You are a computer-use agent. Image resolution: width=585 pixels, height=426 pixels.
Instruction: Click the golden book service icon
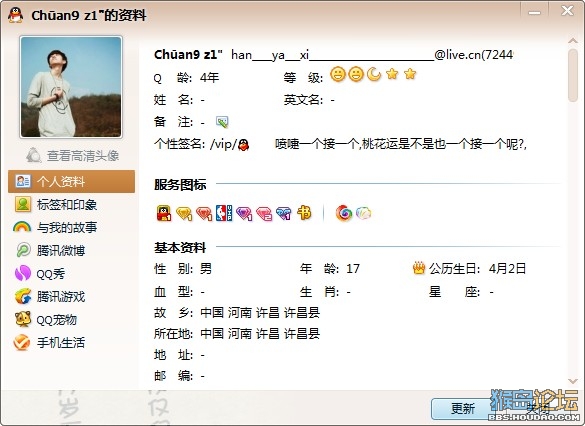[x=304, y=213]
